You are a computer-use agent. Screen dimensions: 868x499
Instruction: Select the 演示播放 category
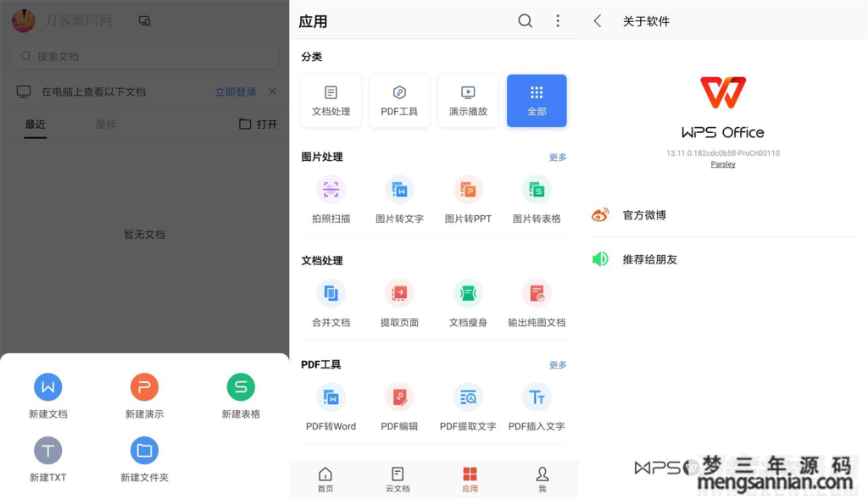[x=468, y=101]
